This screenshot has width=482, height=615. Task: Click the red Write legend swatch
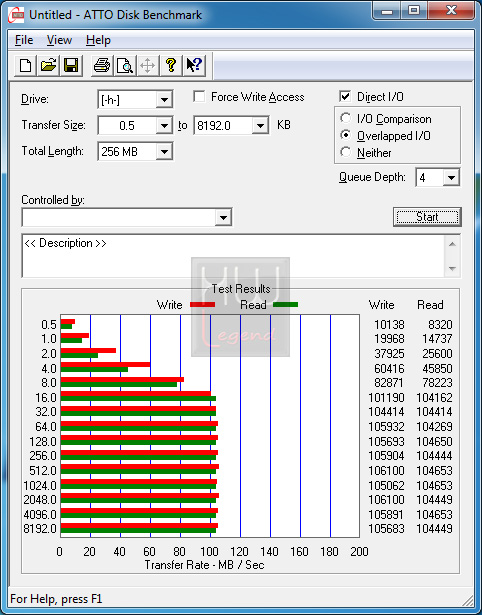coord(202,305)
